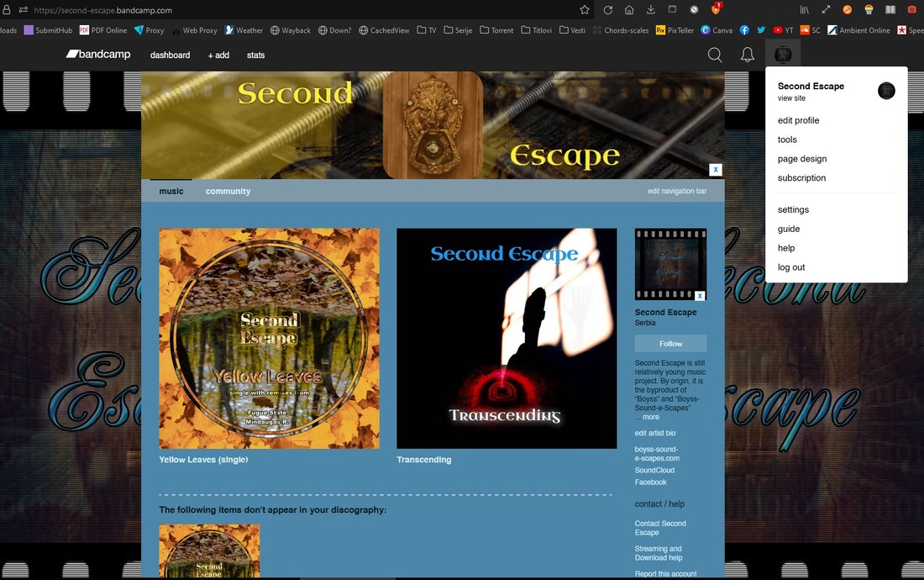Remove artist photo with X button
The image size is (924, 580).
[700, 296]
